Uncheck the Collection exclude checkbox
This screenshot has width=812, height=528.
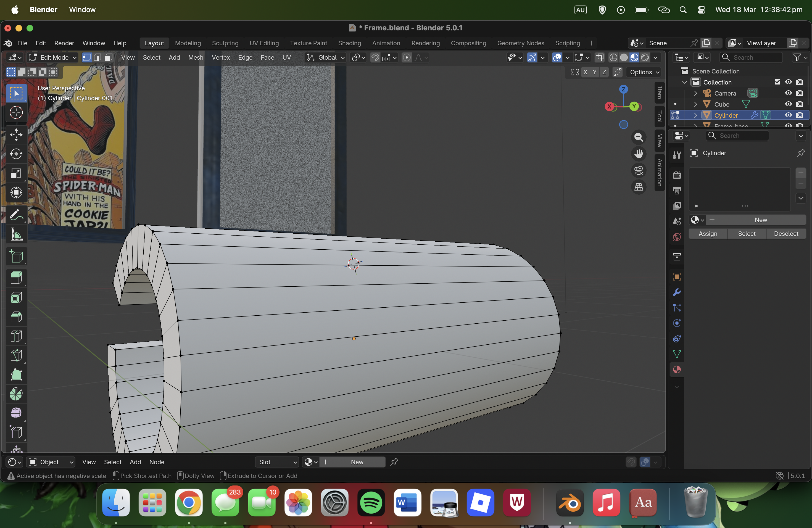777,82
